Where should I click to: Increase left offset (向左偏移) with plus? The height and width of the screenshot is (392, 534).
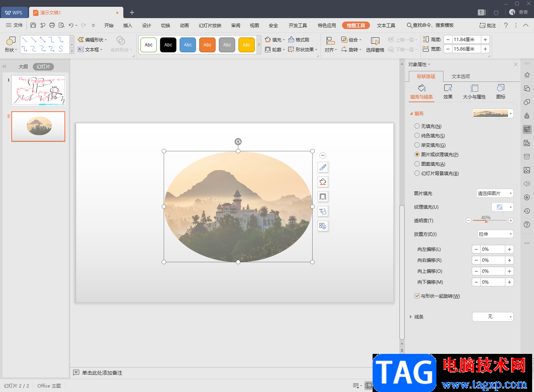click(509, 249)
